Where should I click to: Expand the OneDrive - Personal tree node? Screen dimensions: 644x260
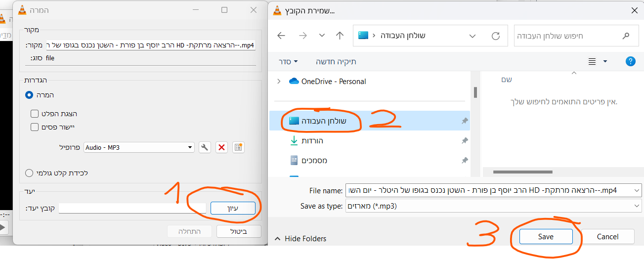[279, 81]
